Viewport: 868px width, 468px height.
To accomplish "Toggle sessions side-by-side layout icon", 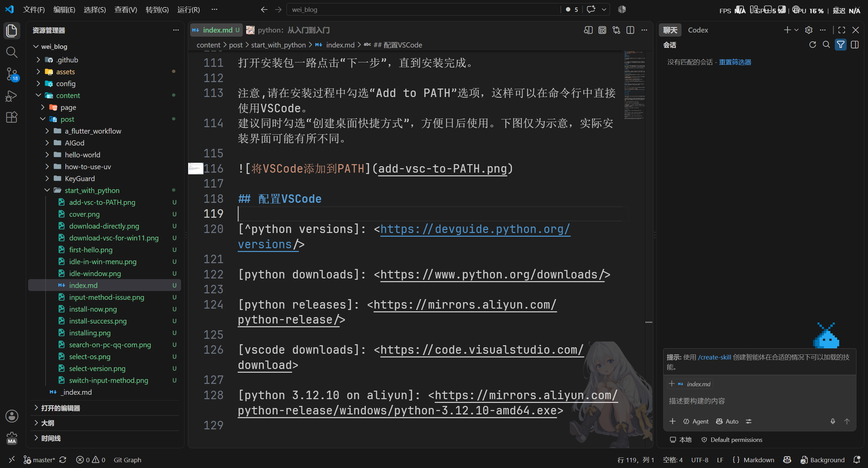I will [855, 45].
